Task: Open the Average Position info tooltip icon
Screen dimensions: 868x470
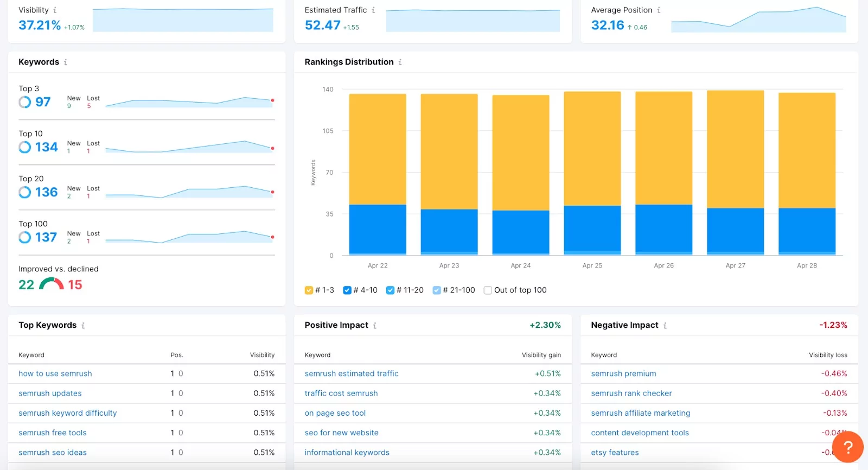Action: [659, 10]
